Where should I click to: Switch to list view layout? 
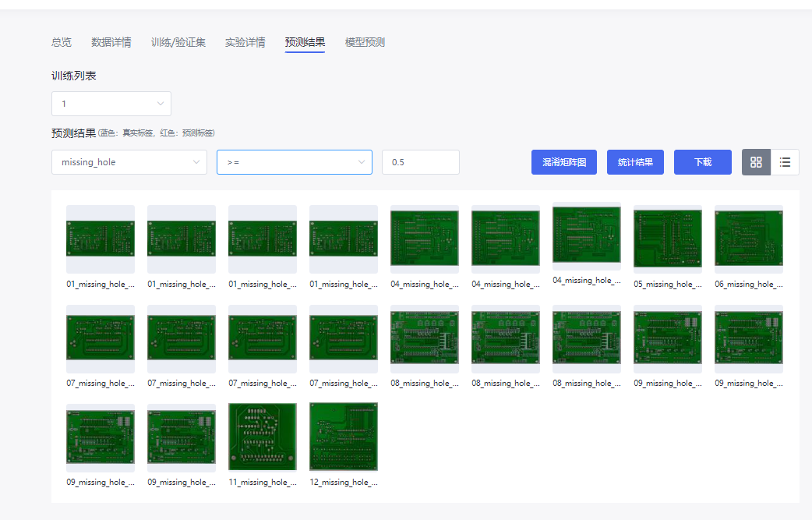[x=785, y=162]
